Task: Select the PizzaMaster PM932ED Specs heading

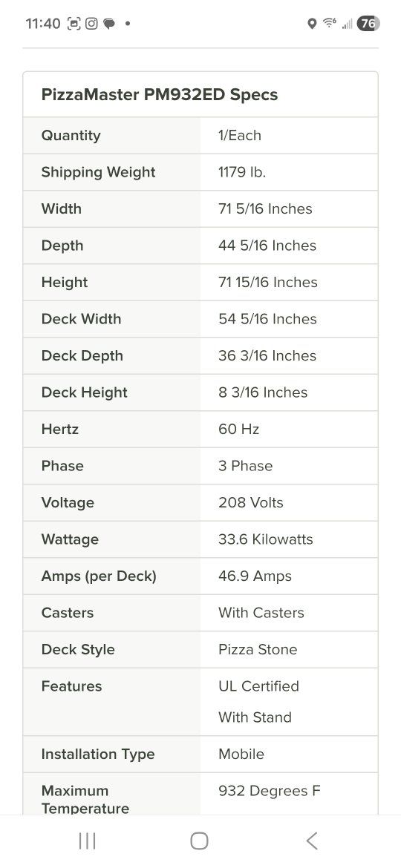Action: 160,95
